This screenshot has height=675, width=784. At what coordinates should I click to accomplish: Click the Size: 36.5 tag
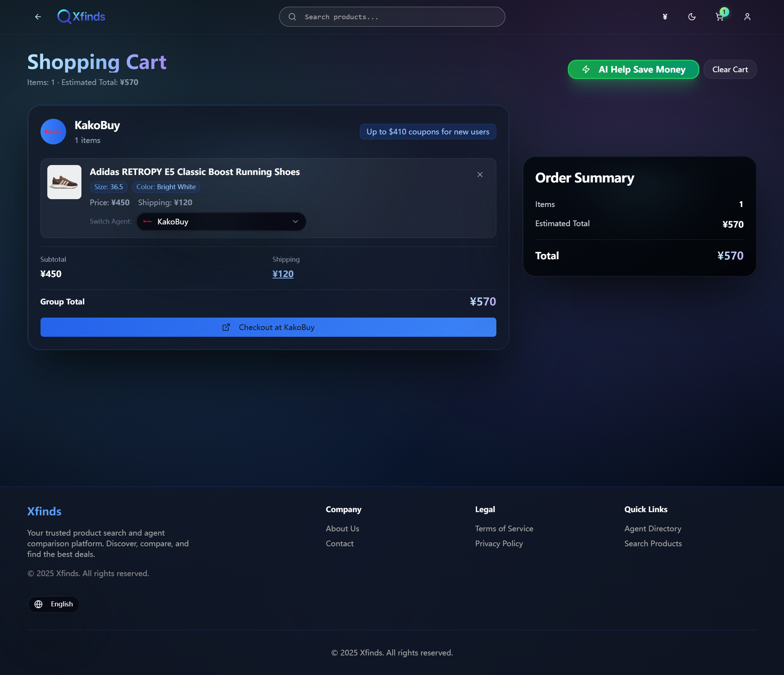click(x=108, y=187)
